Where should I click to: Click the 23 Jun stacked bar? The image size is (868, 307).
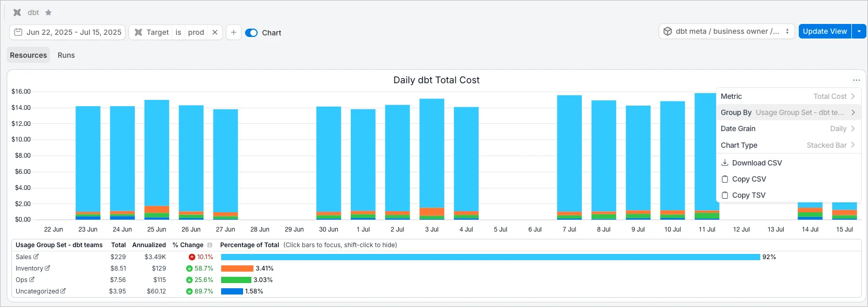tap(88, 163)
